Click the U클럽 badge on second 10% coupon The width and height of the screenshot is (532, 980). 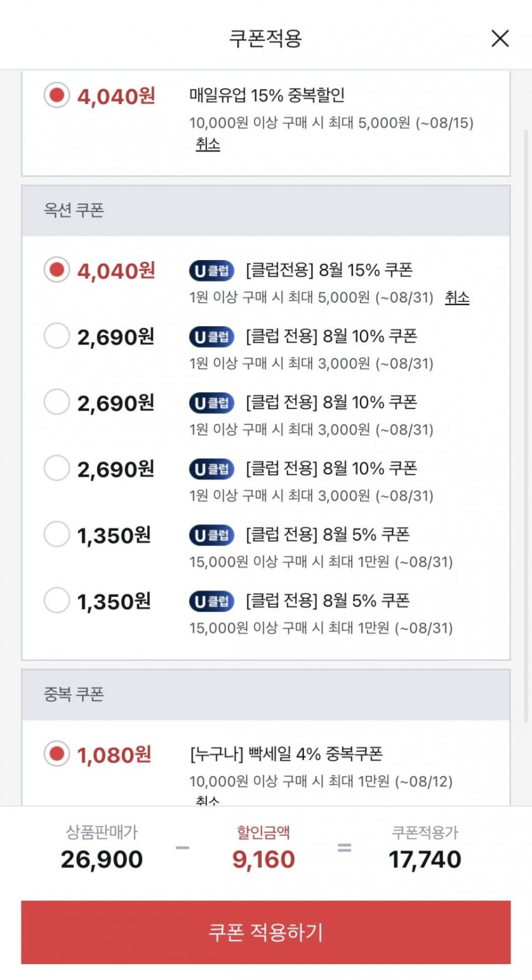(212, 403)
